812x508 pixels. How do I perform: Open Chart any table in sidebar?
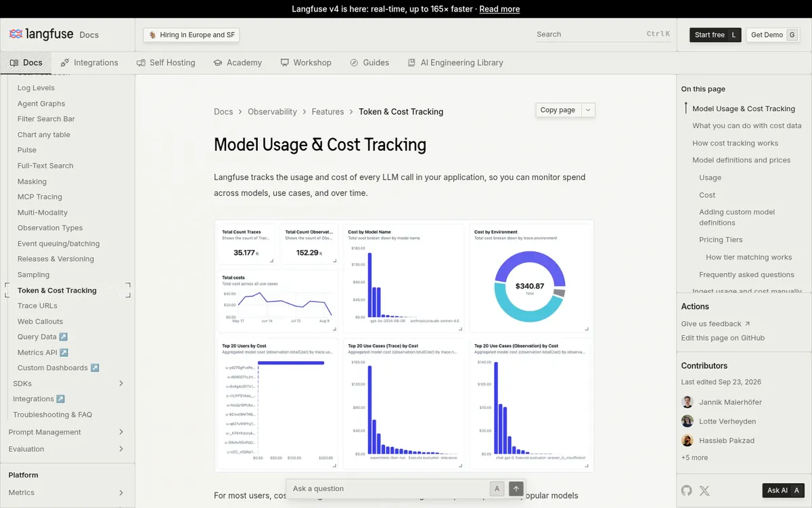coord(44,135)
